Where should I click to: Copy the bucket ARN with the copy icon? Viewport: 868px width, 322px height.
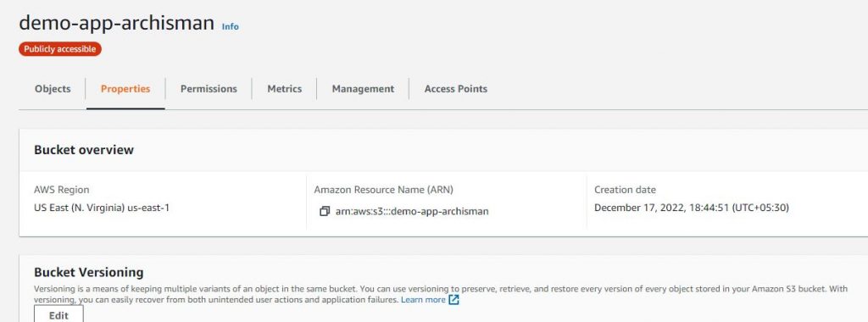pos(325,211)
